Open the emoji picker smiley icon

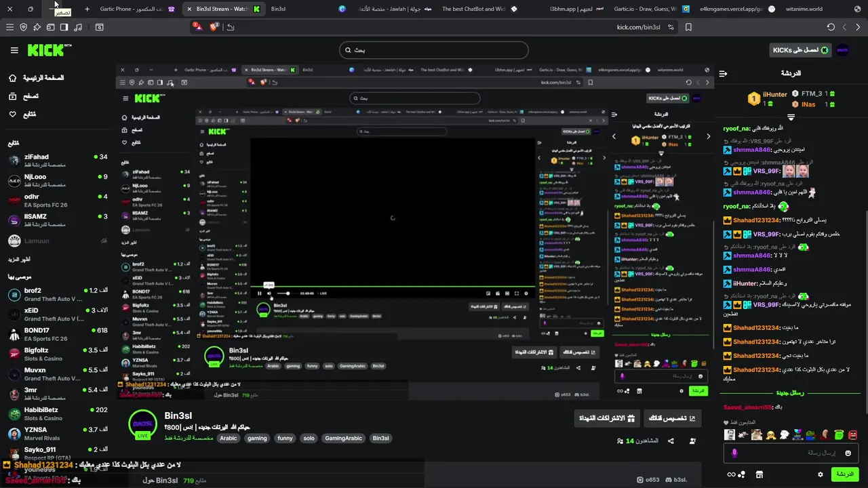[848, 453]
